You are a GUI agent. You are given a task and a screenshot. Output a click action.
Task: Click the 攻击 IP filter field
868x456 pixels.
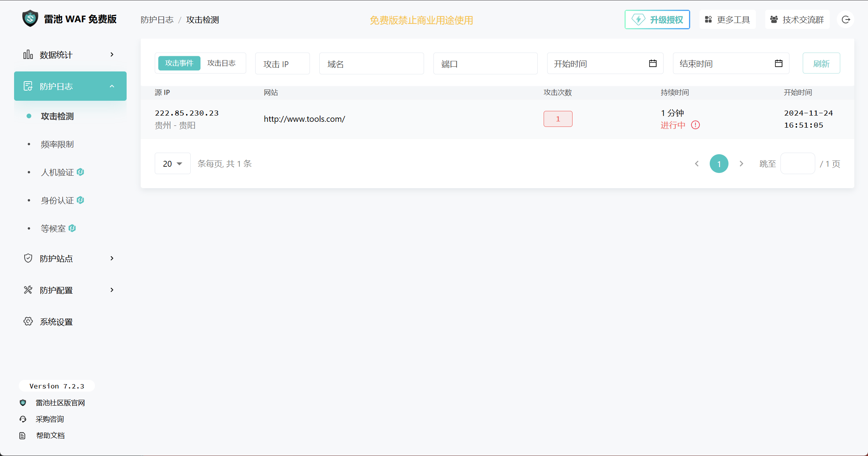[x=282, y=64]
